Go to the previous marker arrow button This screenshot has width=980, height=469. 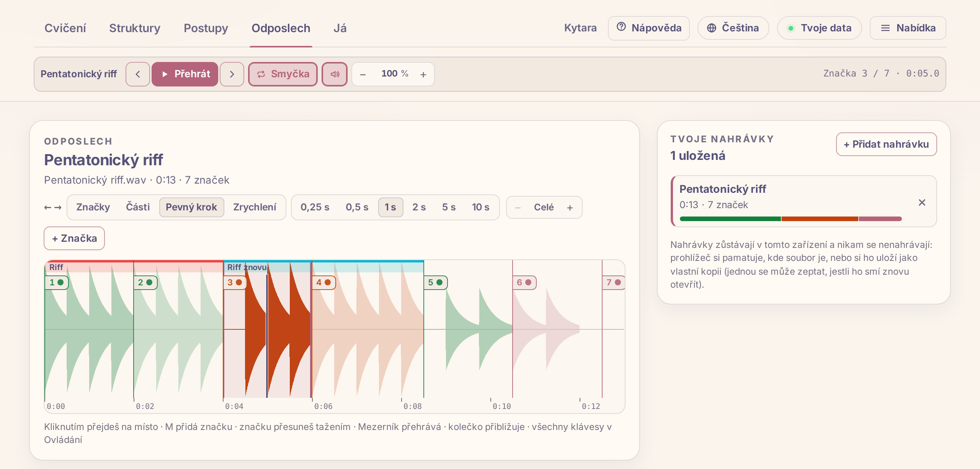coord(138,74)
